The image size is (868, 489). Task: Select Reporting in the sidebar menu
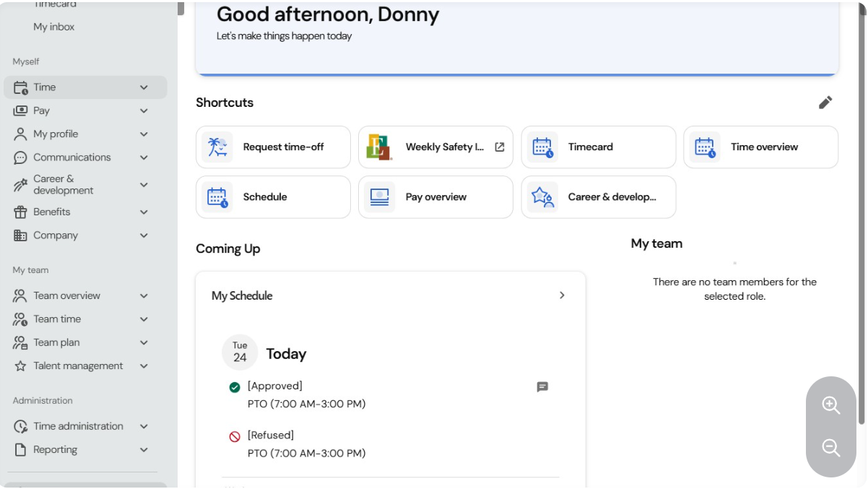tap(85, 449)
